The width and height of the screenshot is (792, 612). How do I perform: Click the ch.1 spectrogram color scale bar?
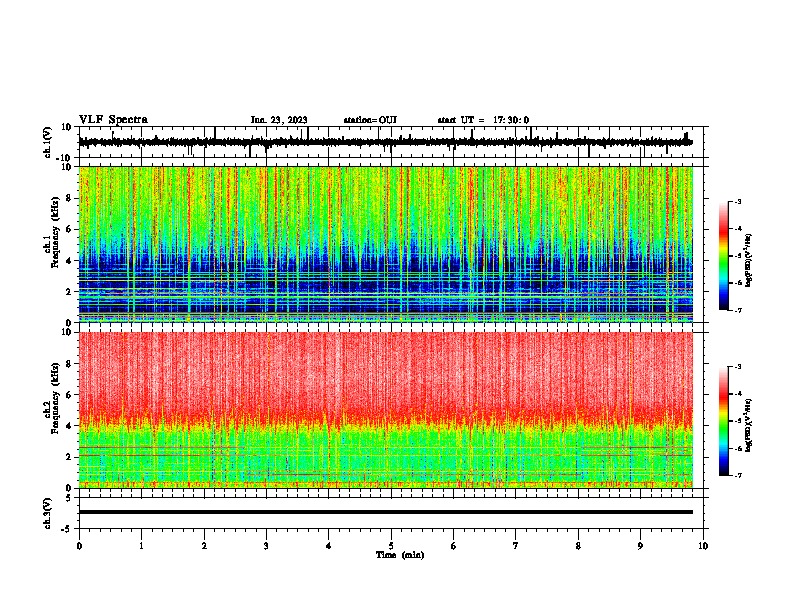724,256
